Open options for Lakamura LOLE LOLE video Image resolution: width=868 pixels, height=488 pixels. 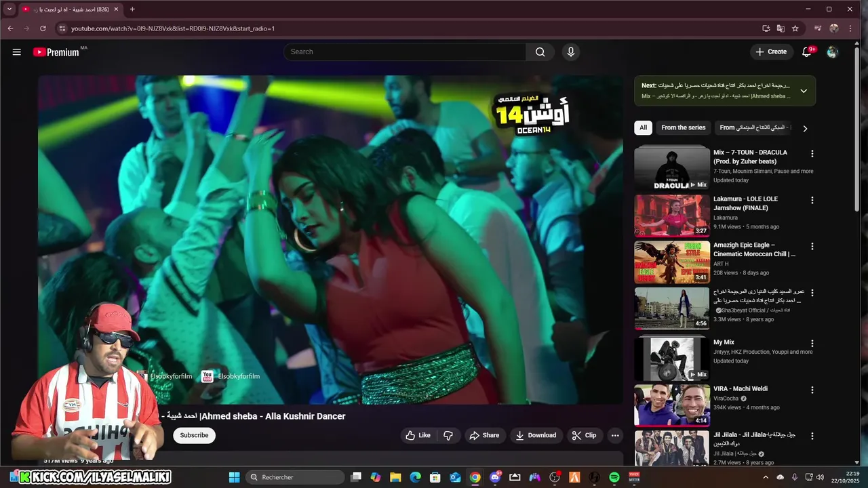pyautogui.click(x=812, y=200)
